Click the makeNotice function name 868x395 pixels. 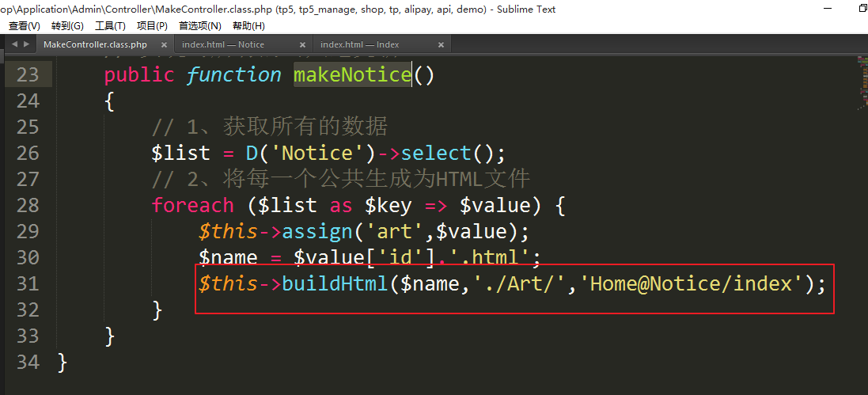[x=352, y=75]
